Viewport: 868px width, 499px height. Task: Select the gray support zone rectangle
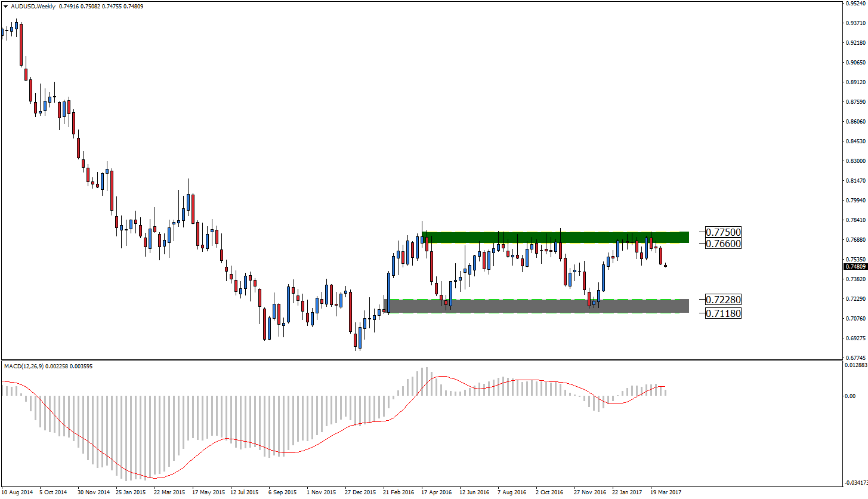click(537, 306)
